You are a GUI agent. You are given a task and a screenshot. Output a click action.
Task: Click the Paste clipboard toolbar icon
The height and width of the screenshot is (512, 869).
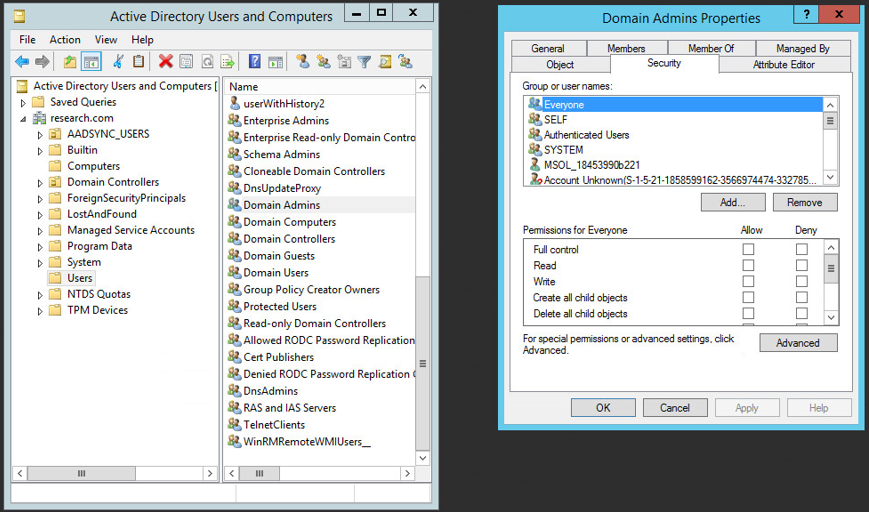pos(139,62)
